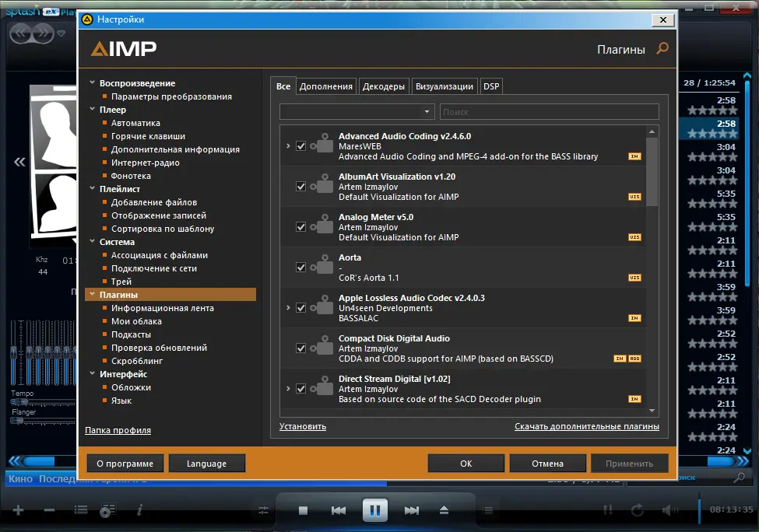This screenshot has height=532, width=759.
Task: Click the ADD badge on Compact Disk Digital Audio row
Action: tap(634, 359)
